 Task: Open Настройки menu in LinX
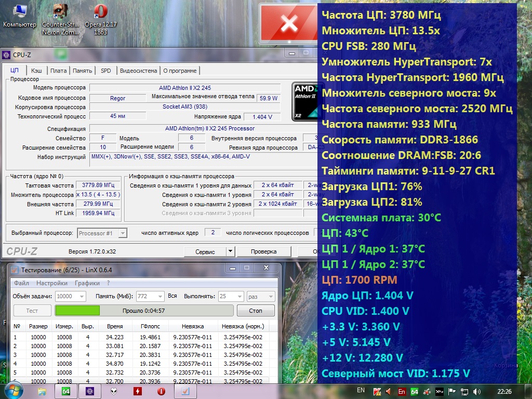52,283
